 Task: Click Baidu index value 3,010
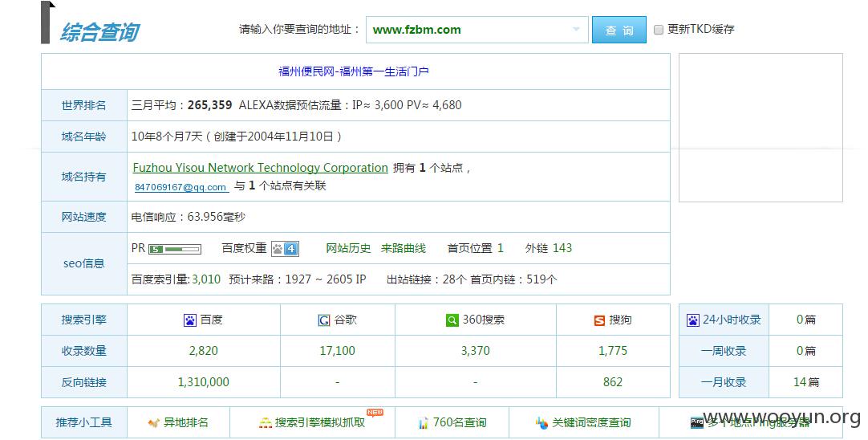coord(206,279)
